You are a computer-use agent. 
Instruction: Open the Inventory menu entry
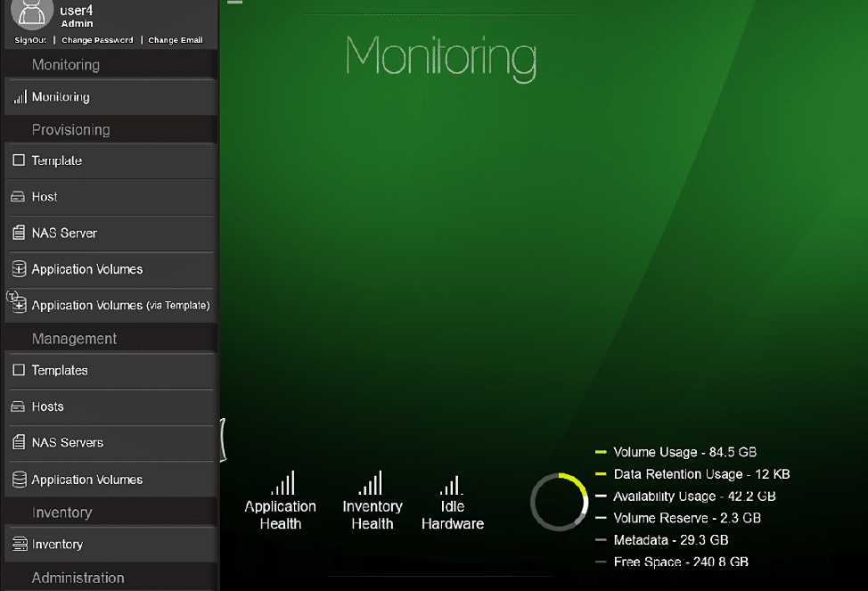click(111, 545)
